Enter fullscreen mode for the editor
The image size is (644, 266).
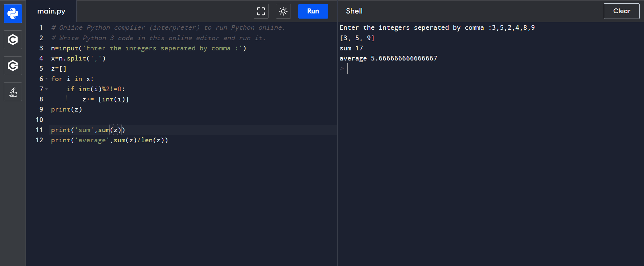pyautogui.click(x=261, y=11)
